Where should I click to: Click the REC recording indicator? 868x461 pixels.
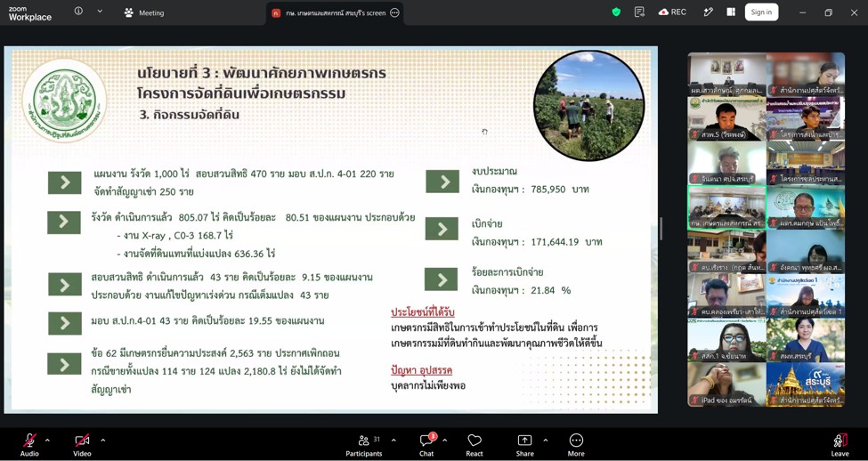[x=672, y=12]
